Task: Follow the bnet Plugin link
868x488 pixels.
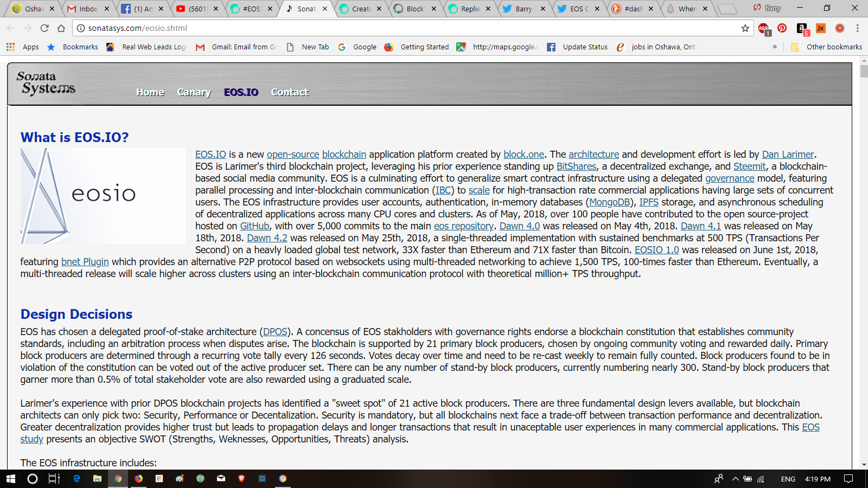Action: [x=85, y=262]
